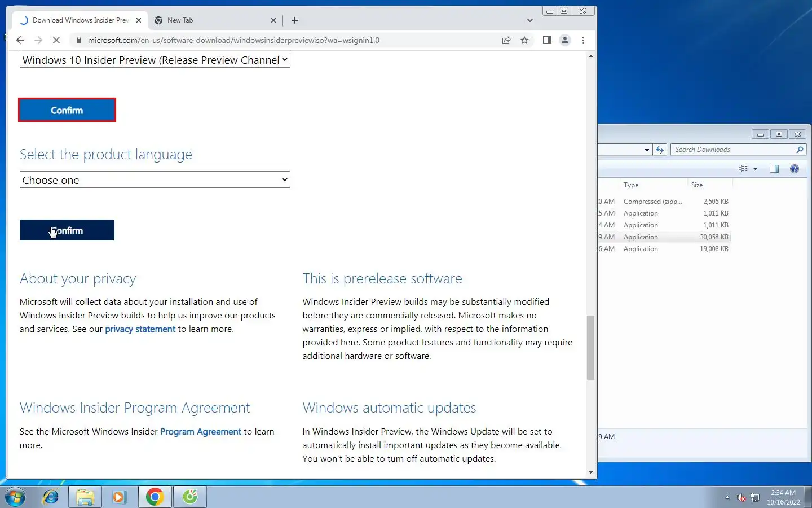812x508 pixels.
Task: Change view icon in Explorer toolbar
Action: [743, 169]
